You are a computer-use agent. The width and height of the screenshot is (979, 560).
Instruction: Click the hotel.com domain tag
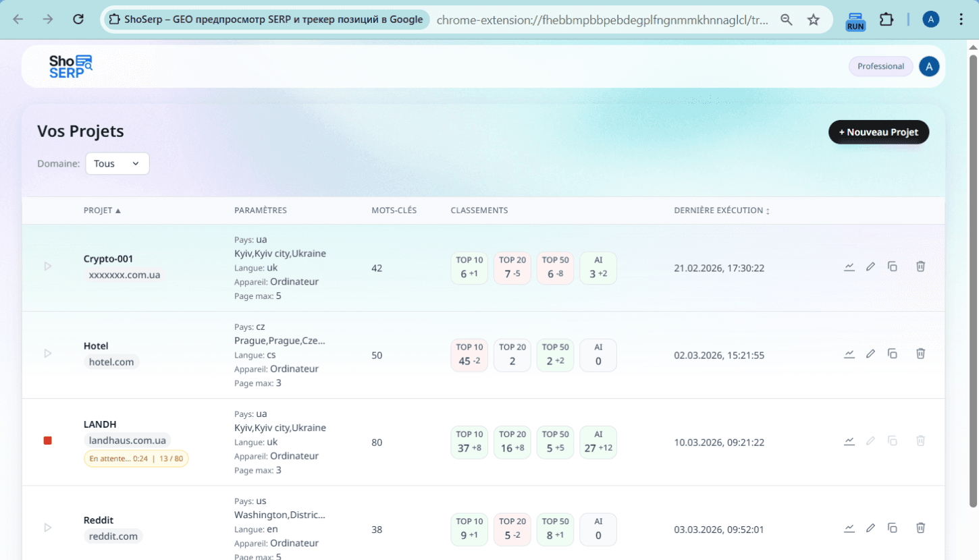[x=111, y=362]
